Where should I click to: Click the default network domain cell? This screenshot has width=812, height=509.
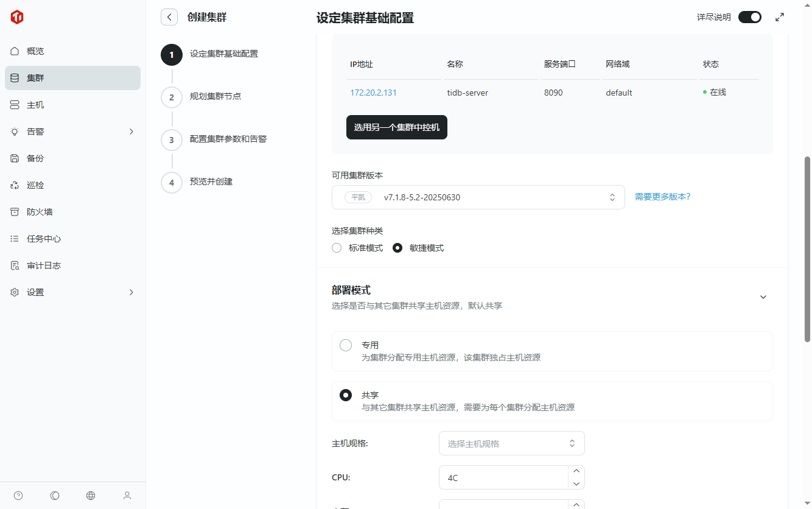[x=619, y=93]
